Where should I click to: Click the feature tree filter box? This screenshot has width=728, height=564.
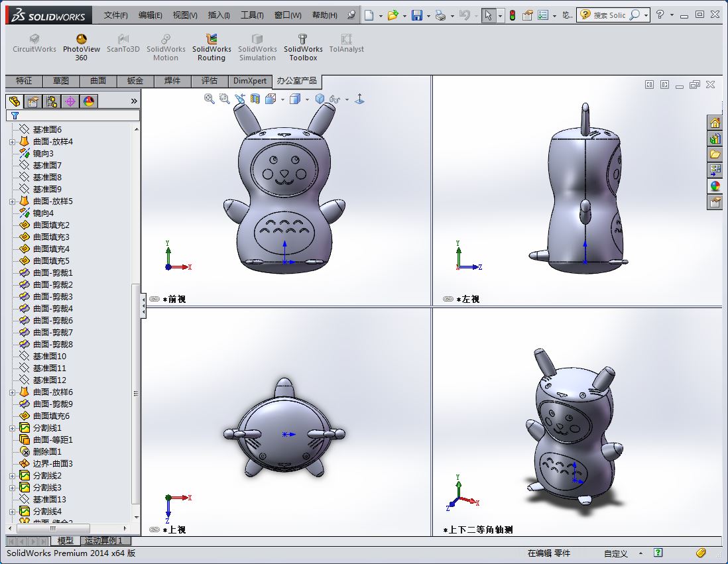click(73, 115)
